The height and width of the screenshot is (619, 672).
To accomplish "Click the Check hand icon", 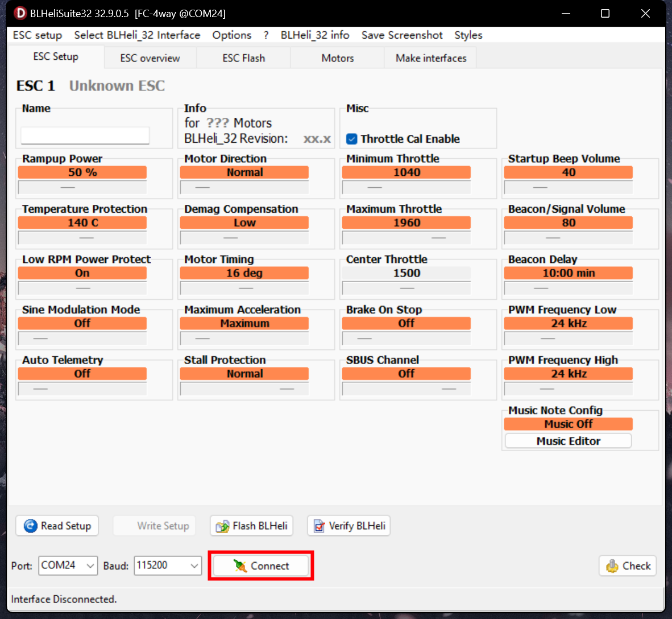I will point(612,566).
